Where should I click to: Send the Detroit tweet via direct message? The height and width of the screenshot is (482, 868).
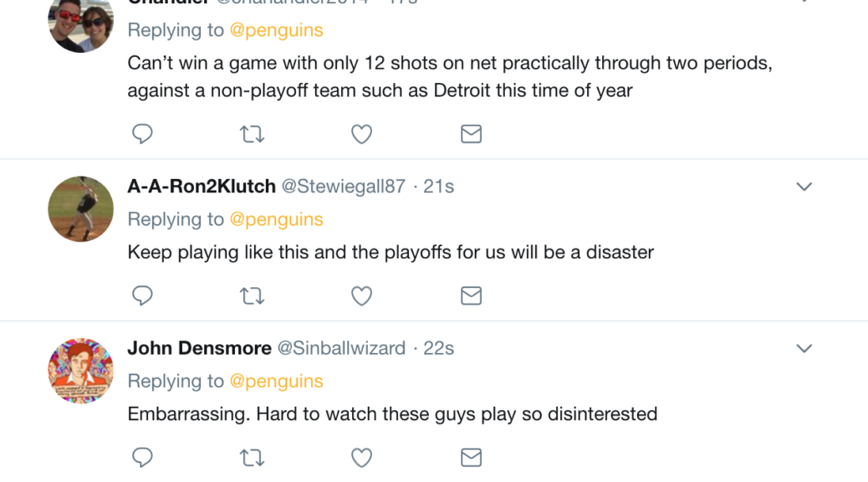471,134
